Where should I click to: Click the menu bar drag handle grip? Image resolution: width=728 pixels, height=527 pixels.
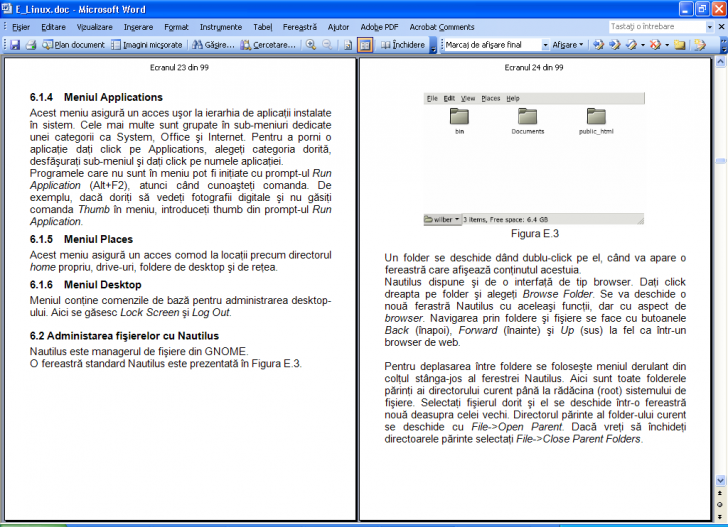pos(5,27)
